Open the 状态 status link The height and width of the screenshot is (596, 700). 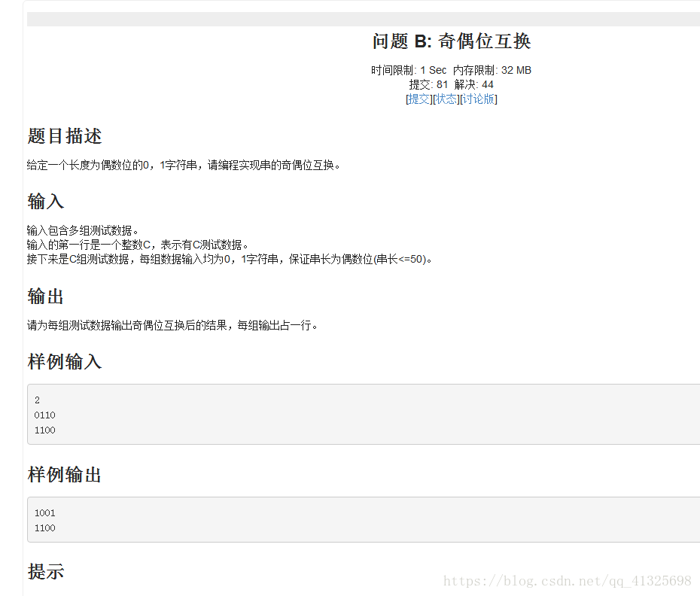coord(446,99)
